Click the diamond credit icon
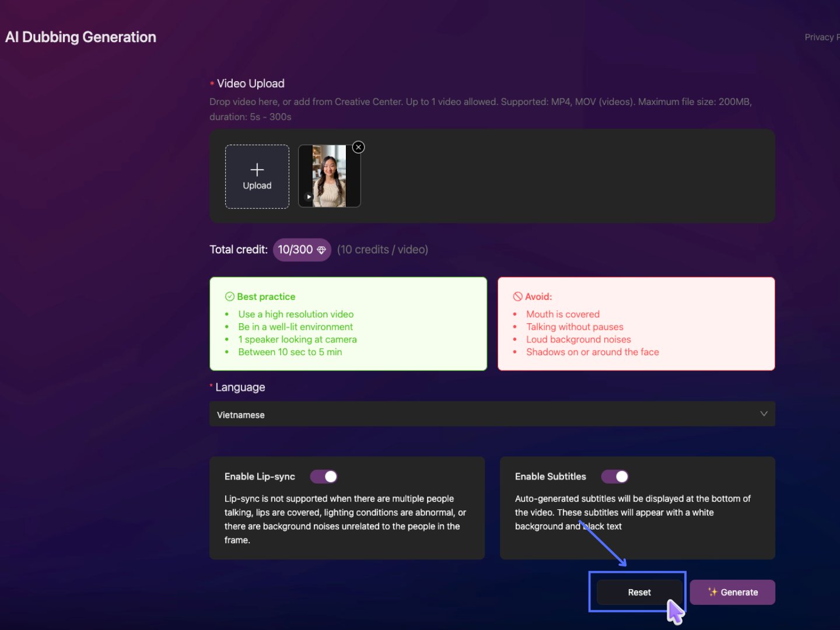Viewport: 840px width, 630px height. coord(321,250)
